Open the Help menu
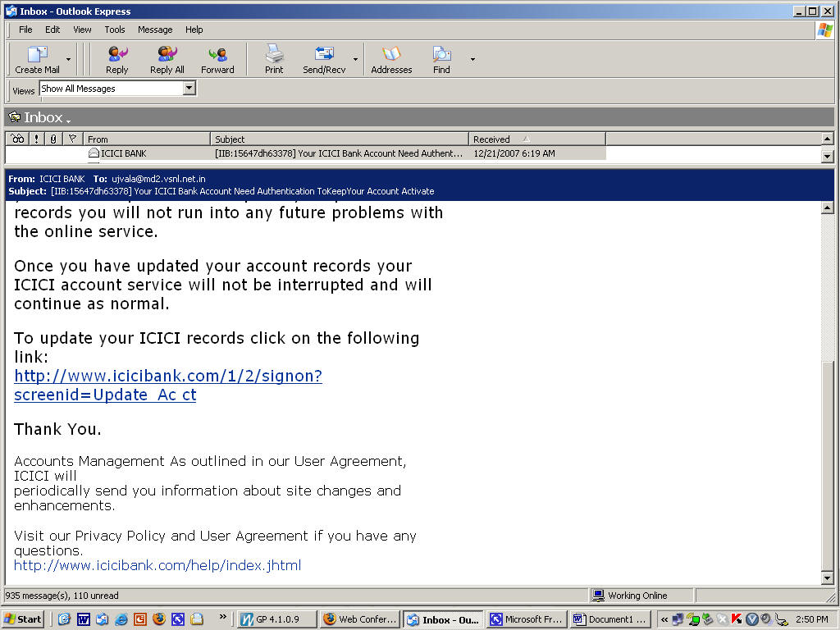 point(194,30)
